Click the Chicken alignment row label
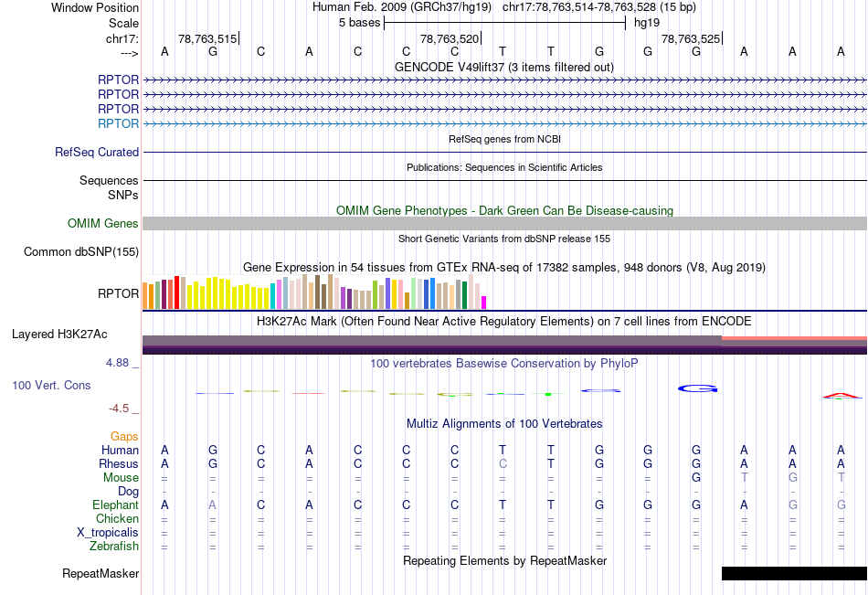 [x=117, y=518]
